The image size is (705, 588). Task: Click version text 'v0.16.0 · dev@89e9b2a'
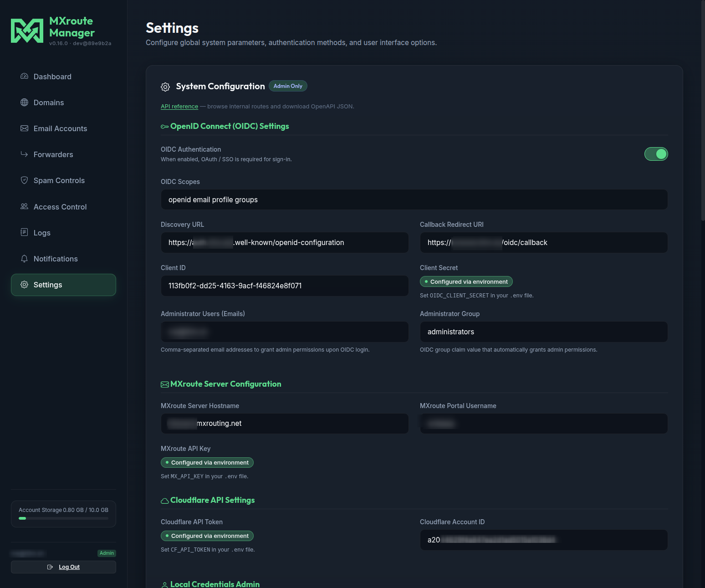point(80,43)
